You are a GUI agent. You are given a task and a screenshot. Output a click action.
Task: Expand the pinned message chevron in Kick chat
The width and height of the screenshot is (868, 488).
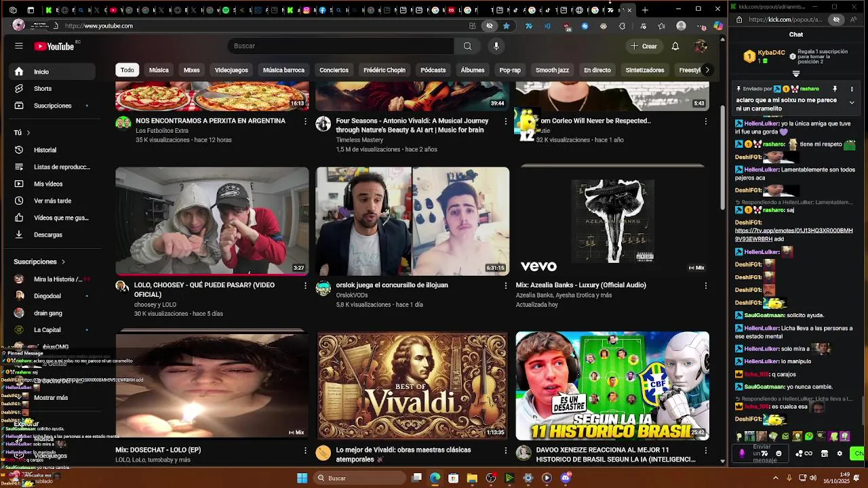852,102
